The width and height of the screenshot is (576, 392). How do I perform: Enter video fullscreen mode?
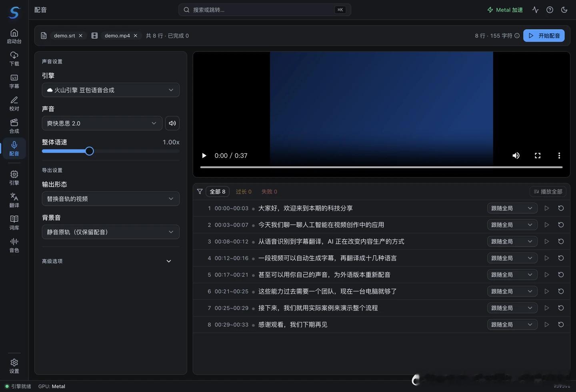click(x=538, y=155)
